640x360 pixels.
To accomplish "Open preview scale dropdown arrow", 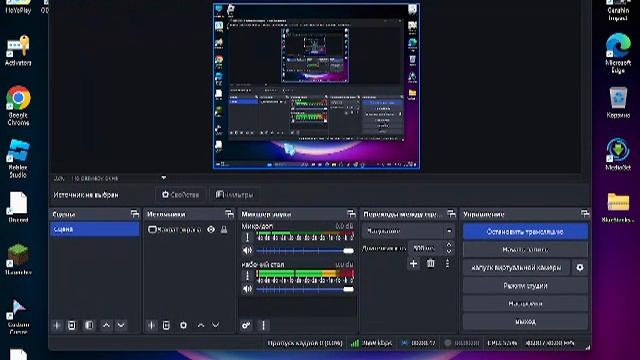I will [164, 178].
